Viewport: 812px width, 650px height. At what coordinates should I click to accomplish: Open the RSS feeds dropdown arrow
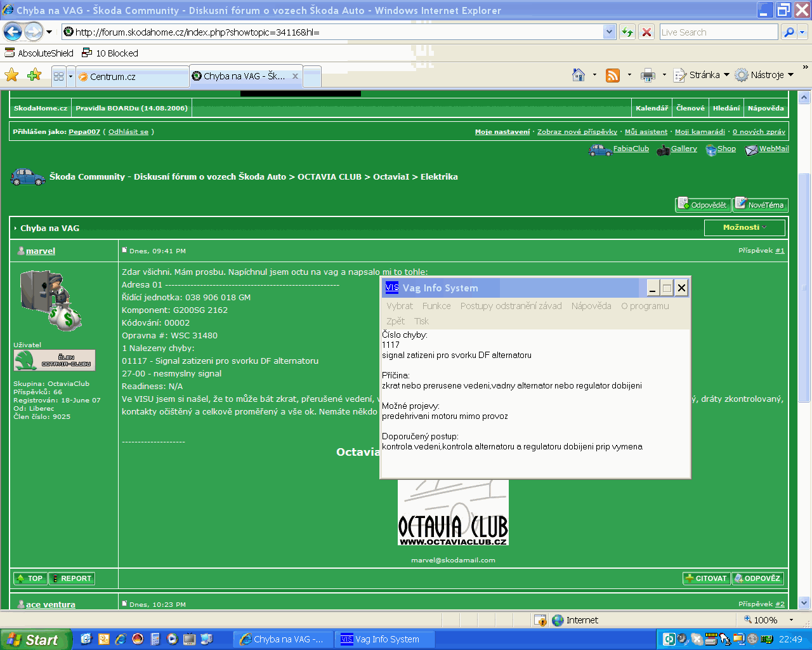point(629,75)
